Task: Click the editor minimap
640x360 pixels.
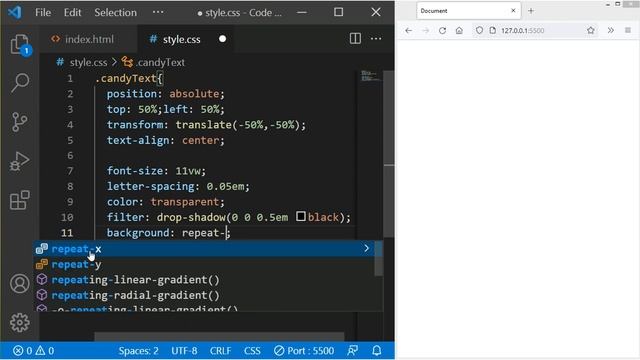Action: (370, 76)
